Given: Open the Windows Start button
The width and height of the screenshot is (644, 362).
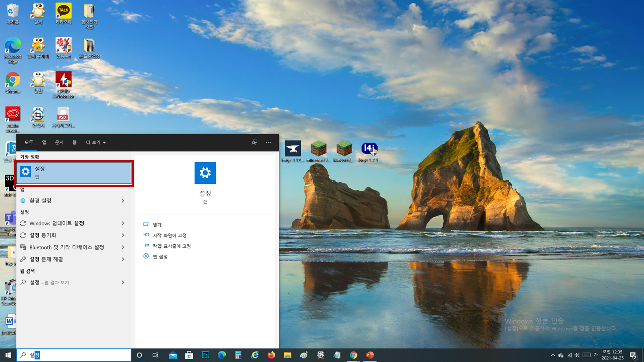Looking at the screenshot, I should point(8,355).
